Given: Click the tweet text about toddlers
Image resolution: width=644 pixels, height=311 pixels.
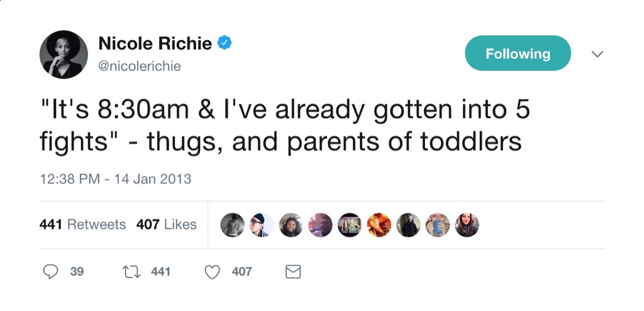Looking at the screenshot, I should (281, 127).
